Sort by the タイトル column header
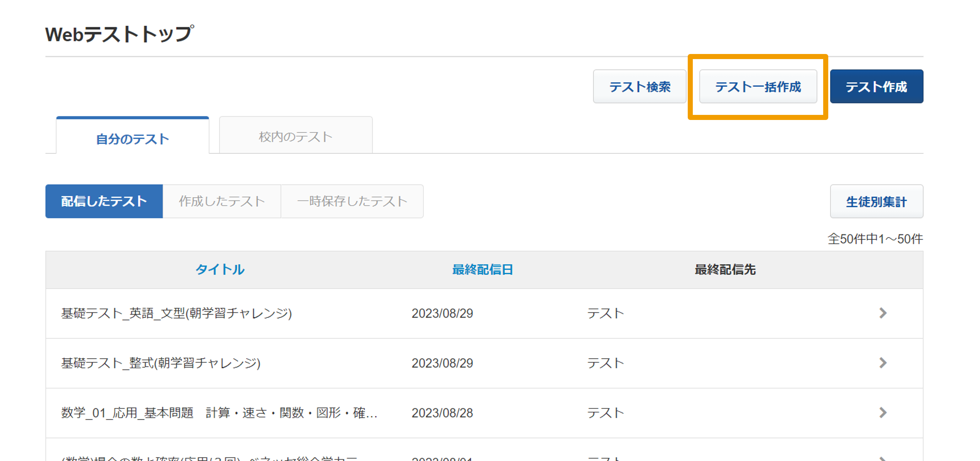This screenshot has height=461, width=980. tap(220, 270)
